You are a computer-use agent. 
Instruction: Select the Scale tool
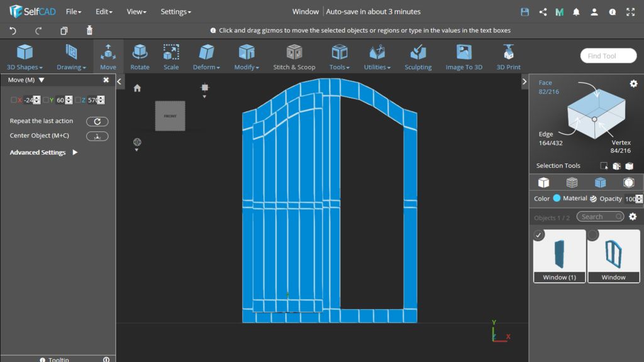tap(171, 57)
